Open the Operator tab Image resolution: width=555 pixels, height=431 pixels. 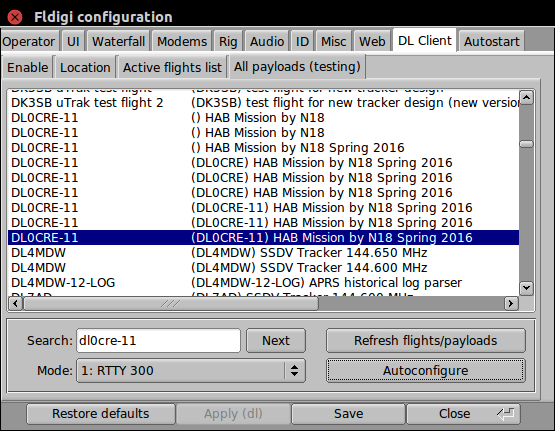29,41
